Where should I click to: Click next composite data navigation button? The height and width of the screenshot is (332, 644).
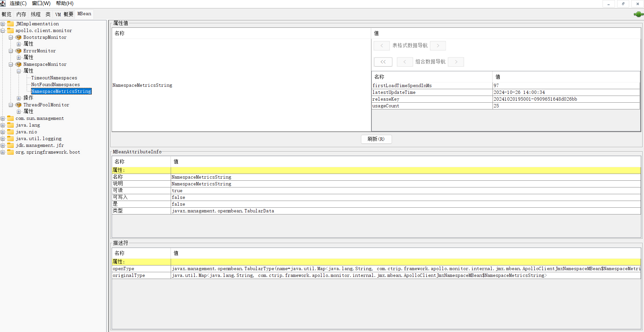[x=456, y=62]
